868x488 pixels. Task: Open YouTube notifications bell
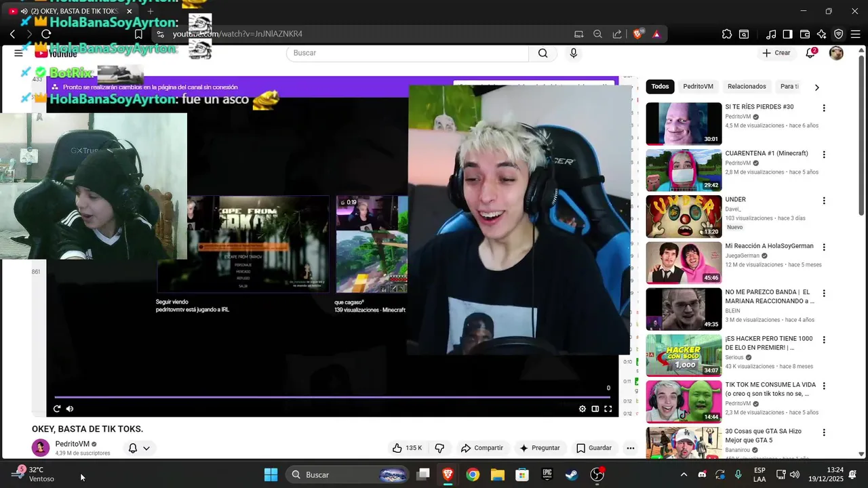[810, 53]
